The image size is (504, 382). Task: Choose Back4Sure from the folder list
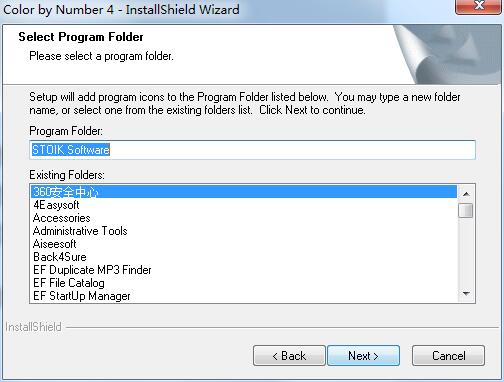click(x=244, y=257)
